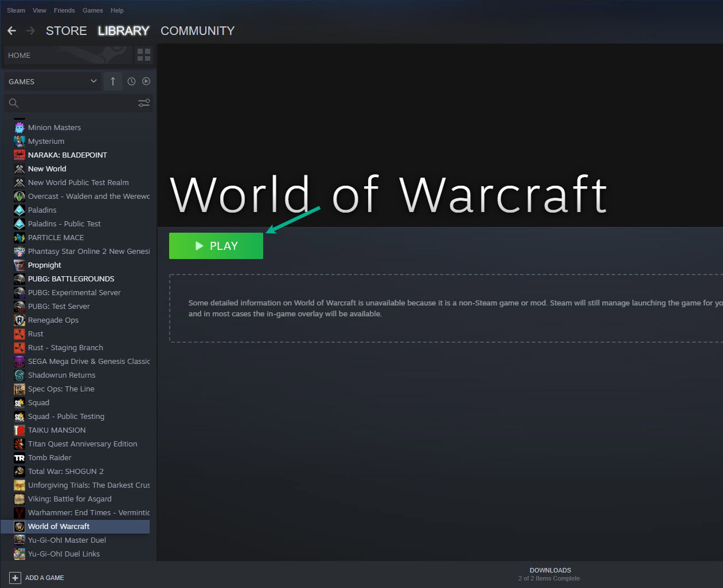Filter ready-to-play games icon
This screenshot has width=723, height=588.
[x=146, y=81]
